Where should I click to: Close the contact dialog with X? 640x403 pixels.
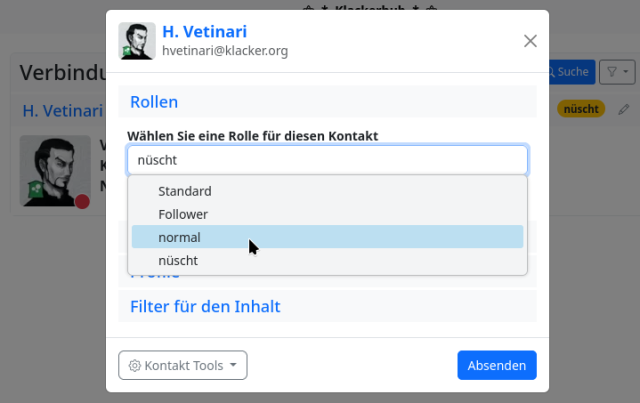530,41
